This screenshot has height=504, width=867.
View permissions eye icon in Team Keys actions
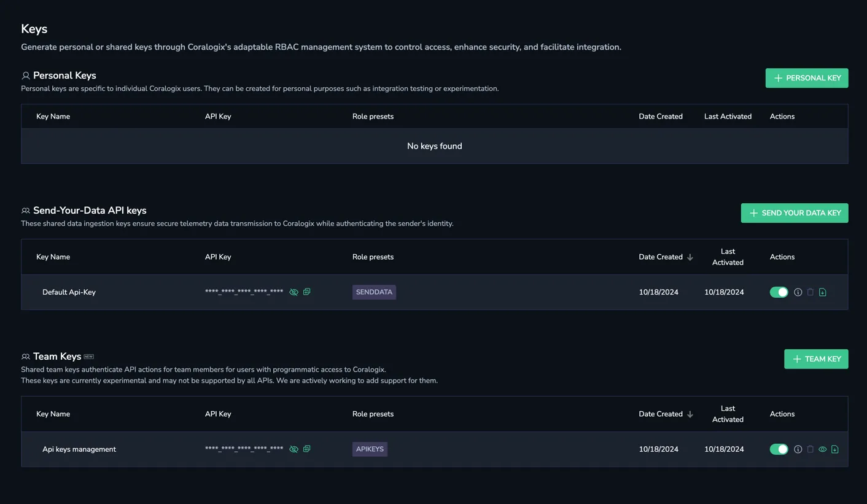point(822,449)
